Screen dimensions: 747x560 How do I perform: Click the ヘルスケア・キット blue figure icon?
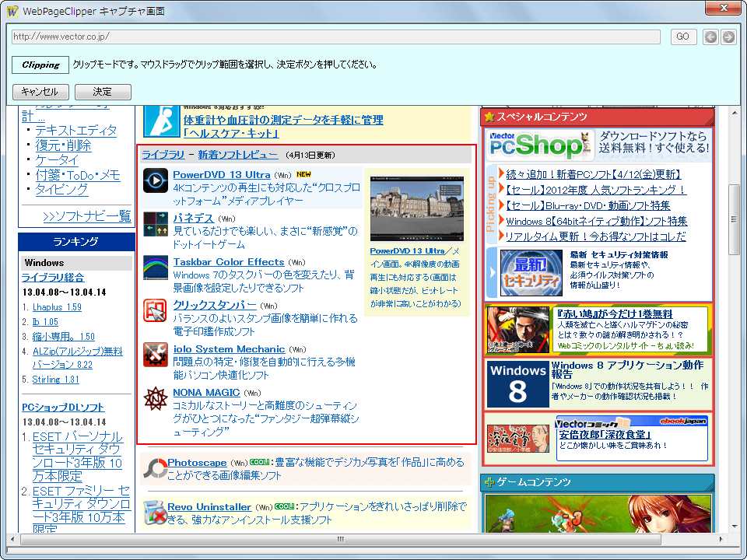coord(162,121)
